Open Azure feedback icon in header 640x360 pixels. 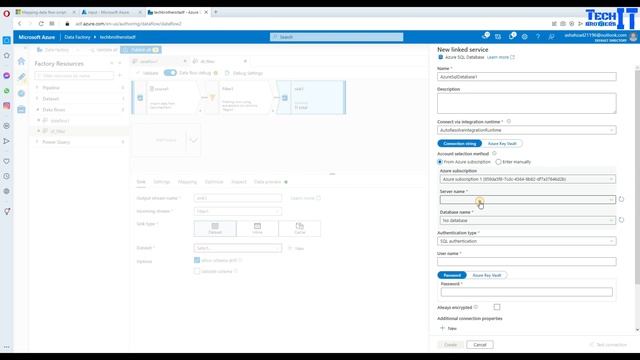coord(551,37)
